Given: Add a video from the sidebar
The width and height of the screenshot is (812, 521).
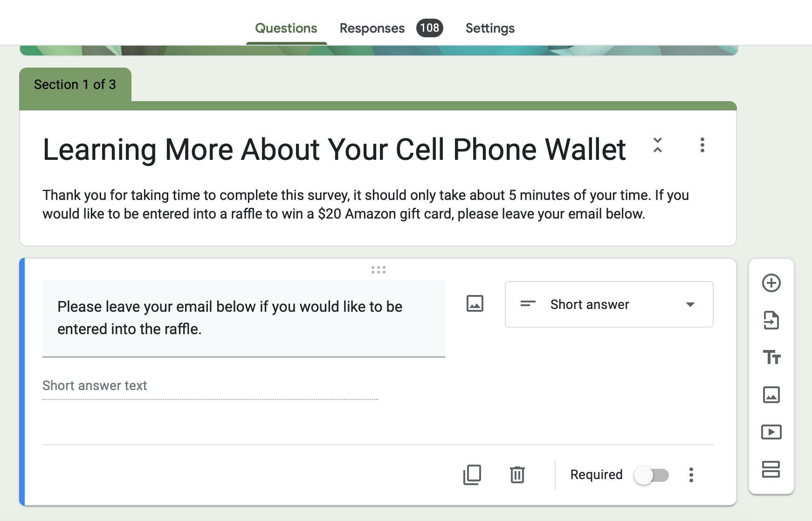Looking at the screenshot, I should 771,432.
